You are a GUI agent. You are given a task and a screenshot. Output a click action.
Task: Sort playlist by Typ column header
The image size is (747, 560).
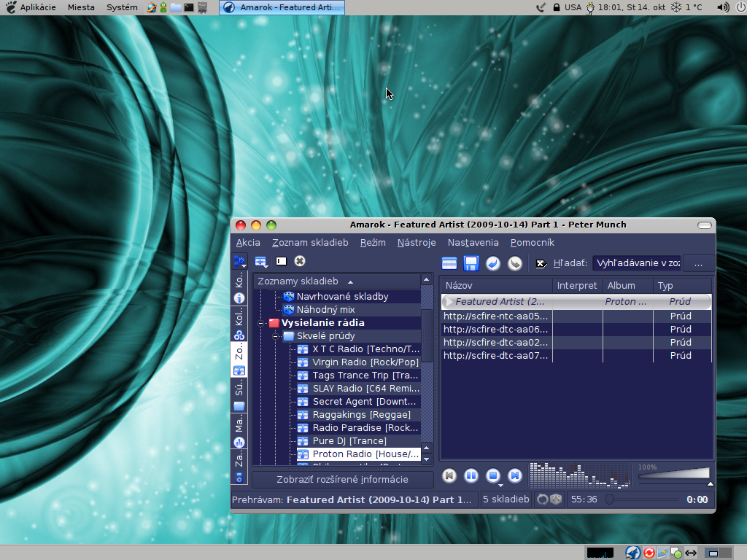pyautogui.click(x=682, y=285)
